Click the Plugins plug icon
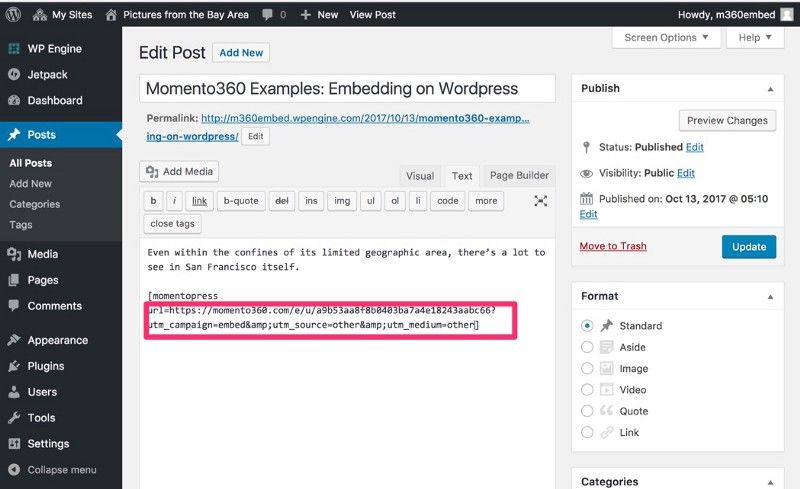The image size is (800, 489). [x=14, y=366]
